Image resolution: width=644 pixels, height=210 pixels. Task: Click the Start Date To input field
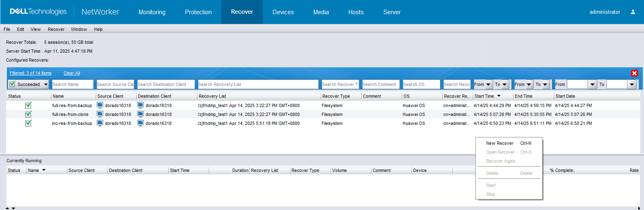pyautogui.click(x=617, y=84)
